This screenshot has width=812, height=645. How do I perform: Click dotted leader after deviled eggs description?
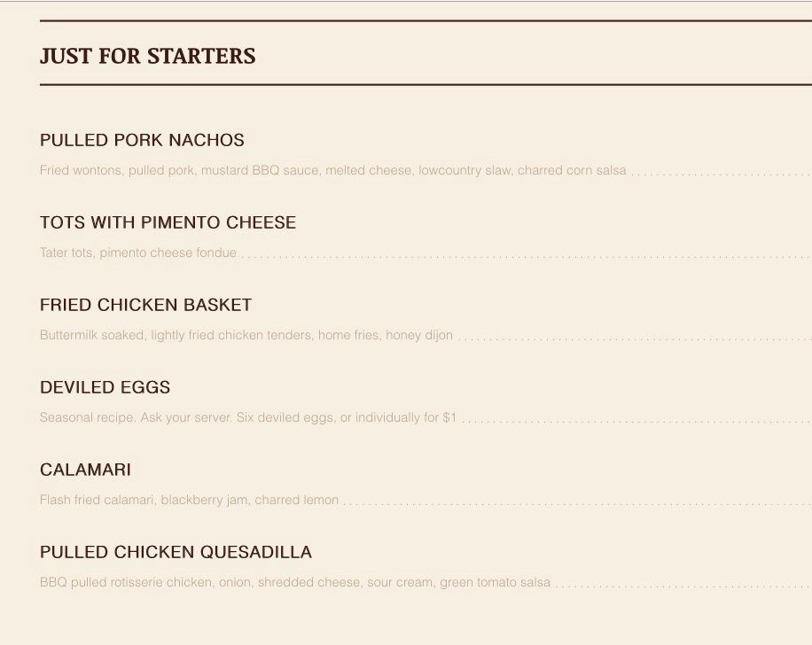pyautogui.click(x=636, y=420)
